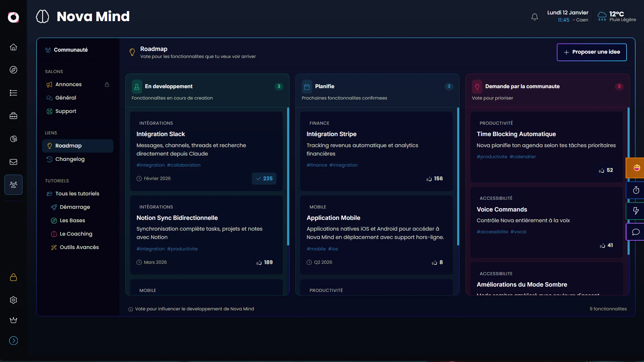Select the Général salon

coord(66,98)
